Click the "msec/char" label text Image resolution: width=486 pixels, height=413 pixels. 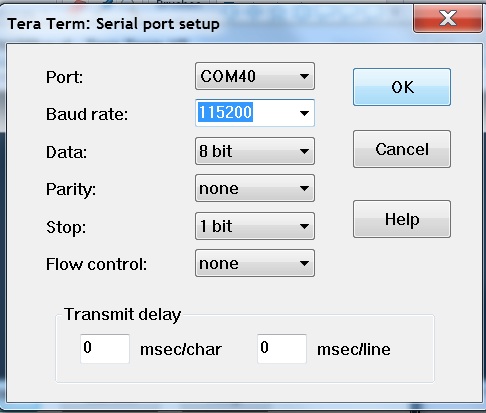pyautogui.click(x=181, y=349)
